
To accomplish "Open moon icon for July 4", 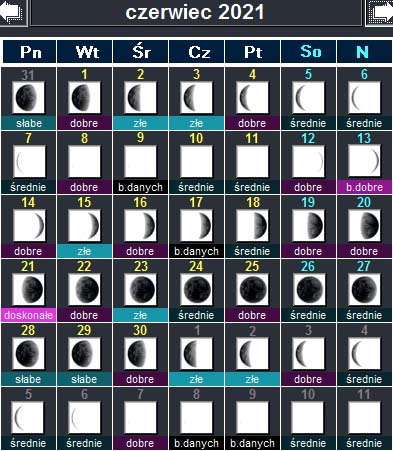I will (x=364, y=354).
